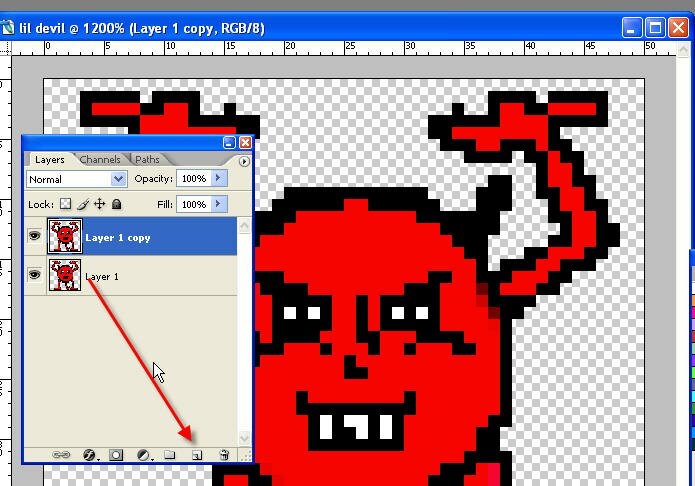
Task: Lock all layer attributes
Action: click(117, 204)
